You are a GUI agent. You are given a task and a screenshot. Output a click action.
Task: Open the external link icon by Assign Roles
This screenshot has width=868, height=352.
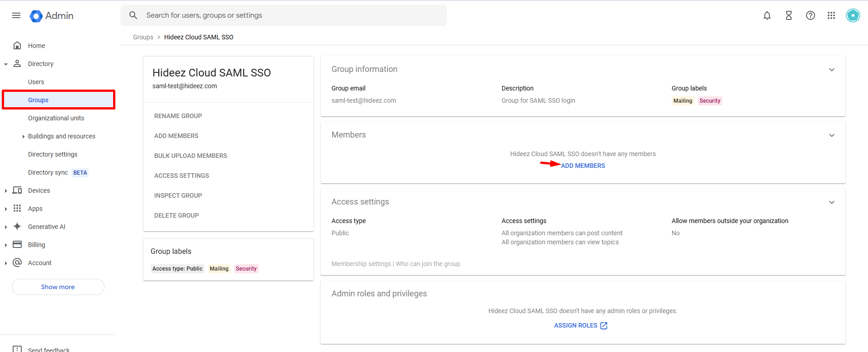pyautogui.click(x=604, y=326)
